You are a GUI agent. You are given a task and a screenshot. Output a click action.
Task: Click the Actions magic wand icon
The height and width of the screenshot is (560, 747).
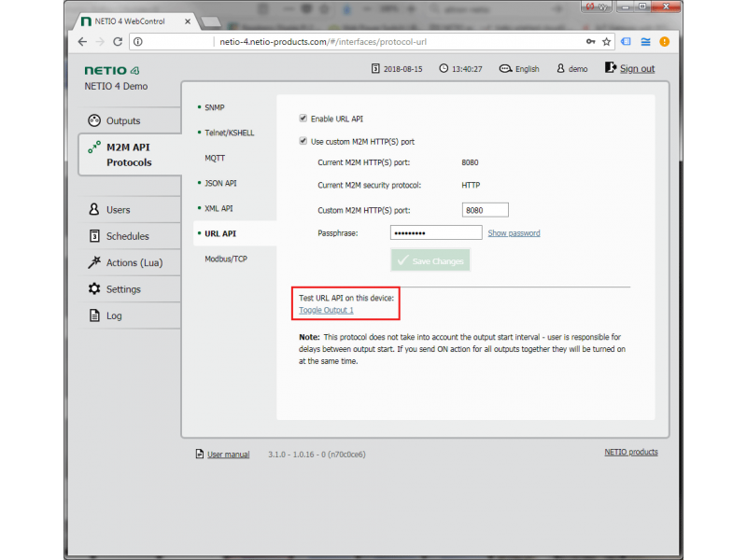coord(94,262)
